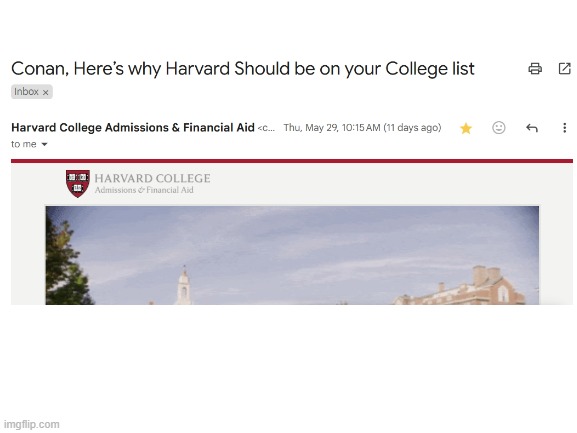Open email in new window icon
Image resolution: width=577 pixels, height=433 pixels.
click(x=564, y=68)
